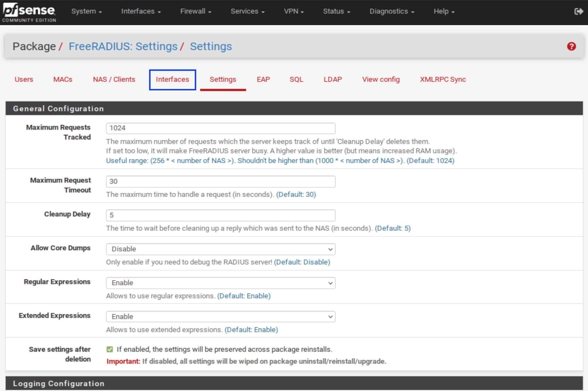This screenshot has height=391, width=588.
Task: Click the pfSense Community Edition logo
Action: pyautogui.click(x=29, y=12)
